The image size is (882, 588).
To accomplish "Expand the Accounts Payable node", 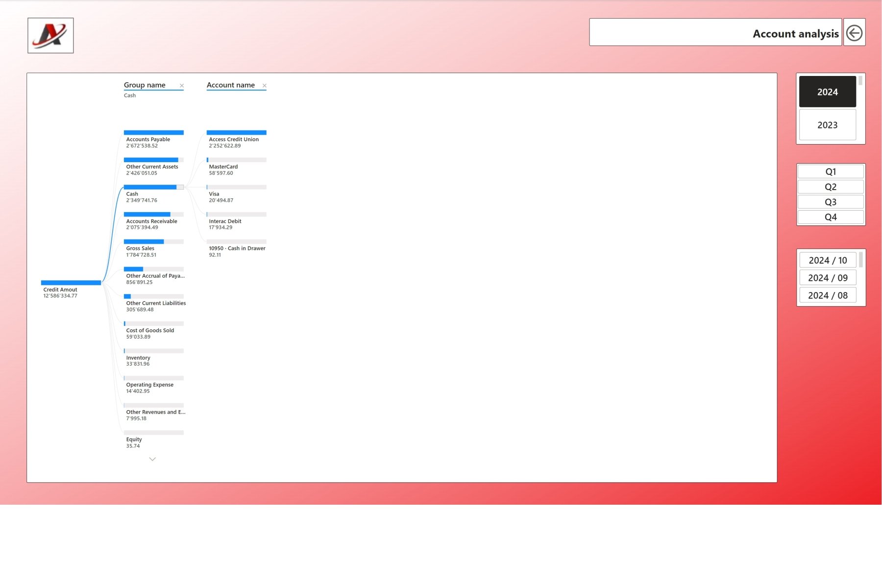I will click(154, 139).
